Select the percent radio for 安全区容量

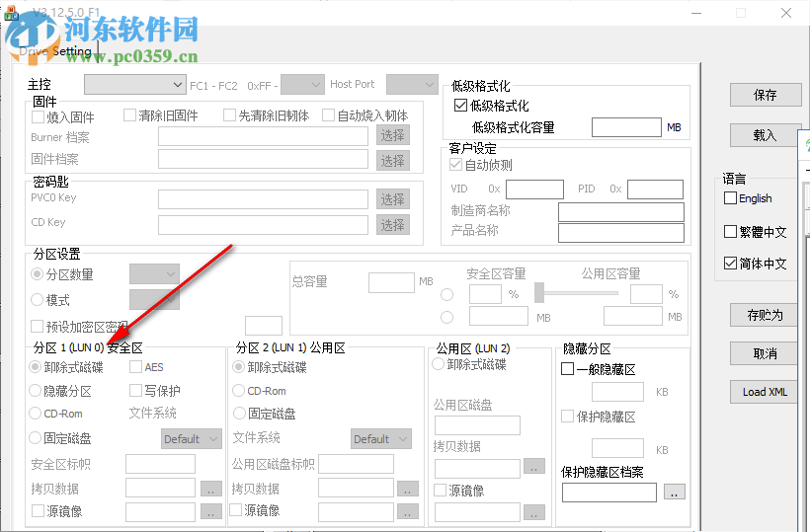pos(446,295)
